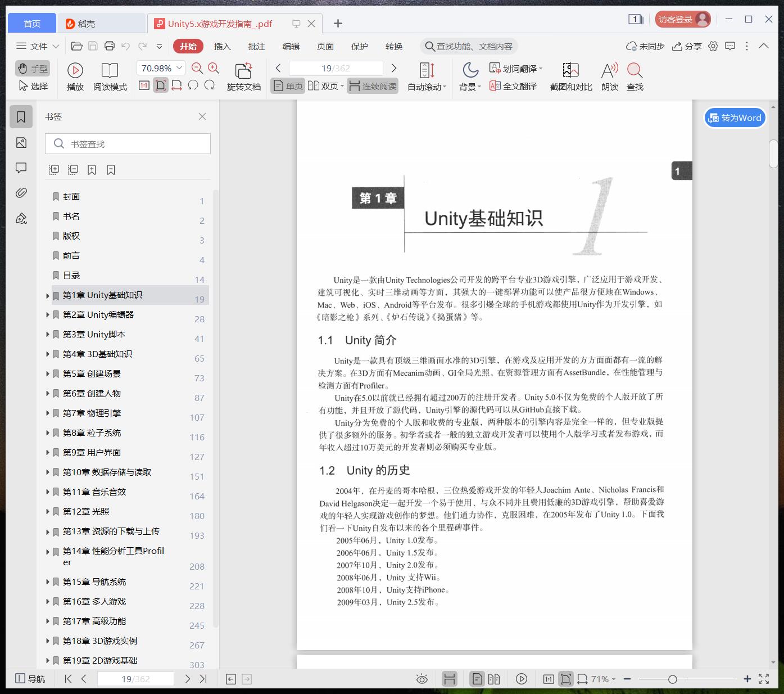Click search functions box (查找功能、文档内容)

pos(469,46)
